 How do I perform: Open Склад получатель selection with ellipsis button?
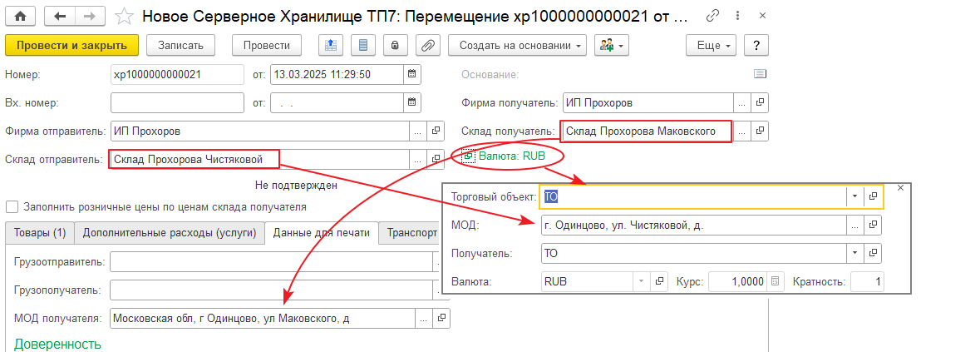tap(740, 131)
